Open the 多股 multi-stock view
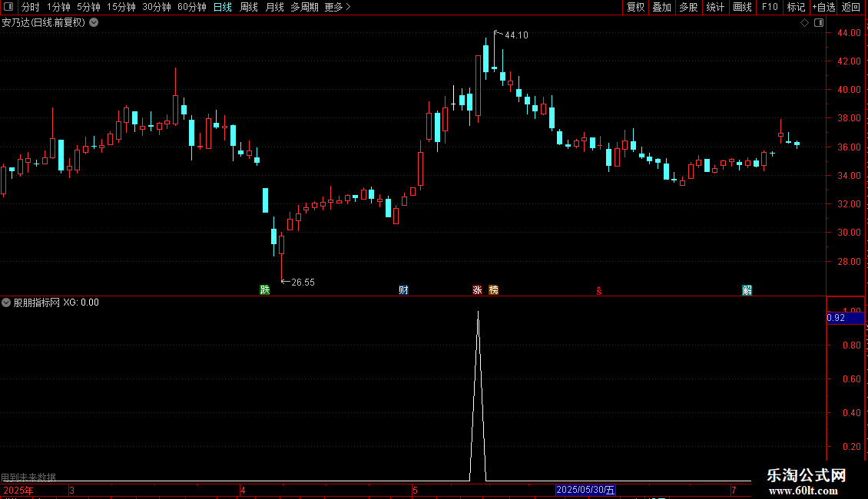868x499 pixels. tap(689, 7)
